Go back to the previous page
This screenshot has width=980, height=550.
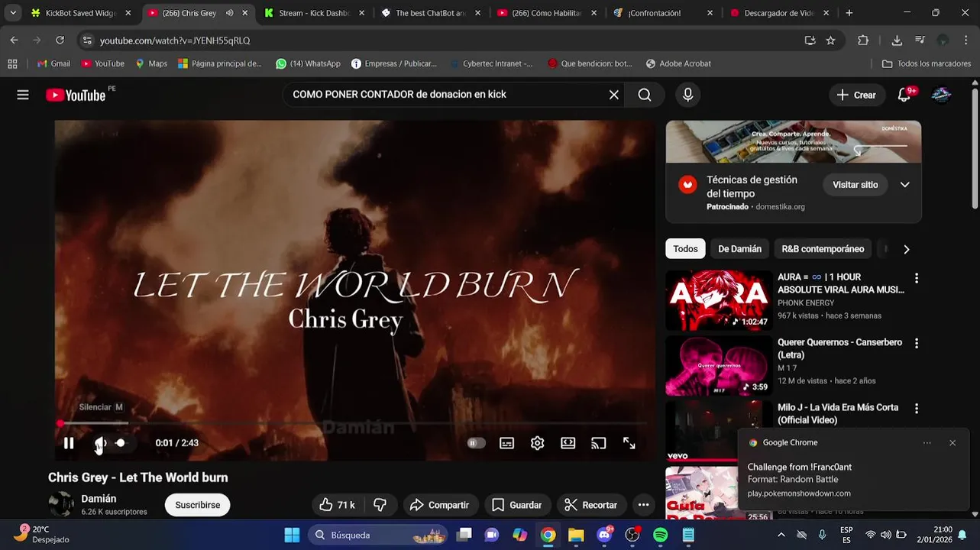click(14, 40)
